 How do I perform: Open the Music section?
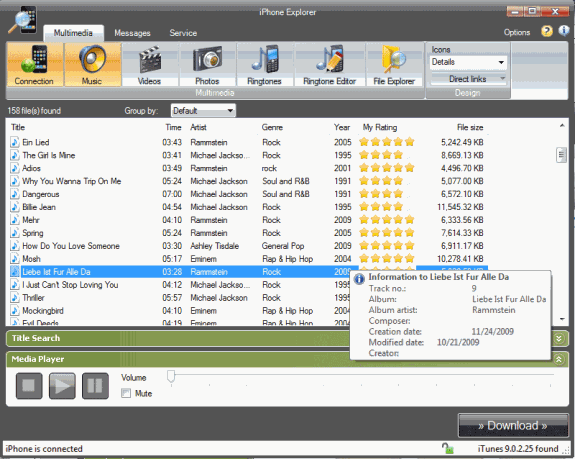[x=92, y=65]
